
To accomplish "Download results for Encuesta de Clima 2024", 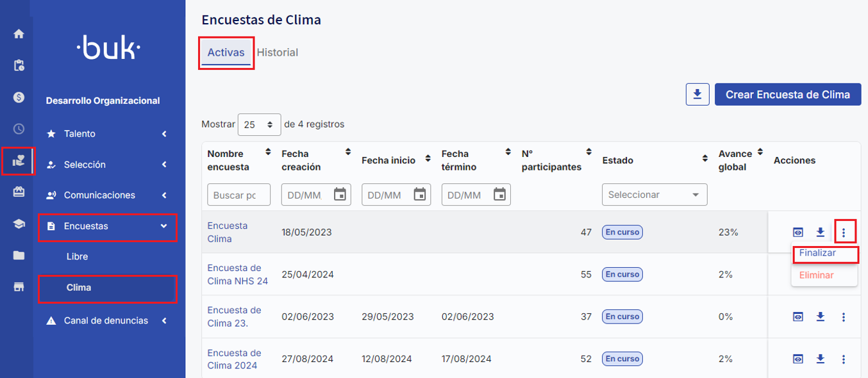I will (820, 359).
